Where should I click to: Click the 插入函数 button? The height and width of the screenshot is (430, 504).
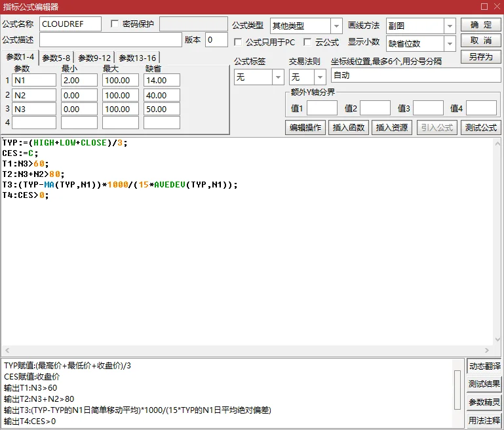349,128
